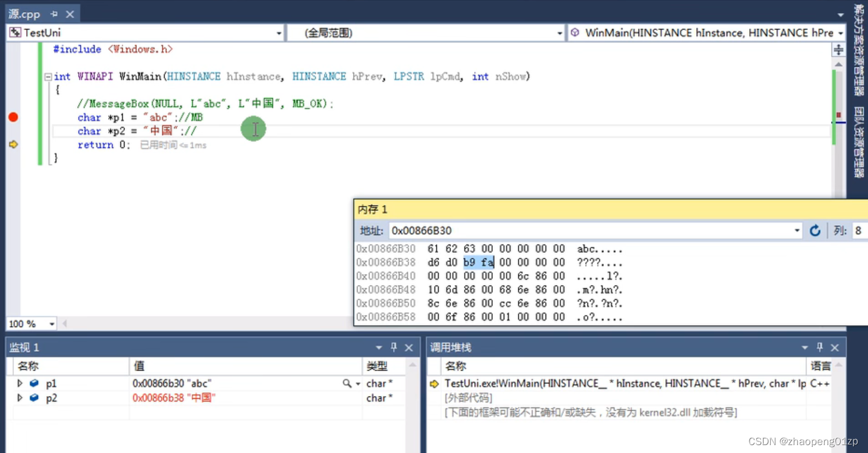Refresh the memory window automatically icon
Image resolution: width=868 pixels, height=453 pixels.
(x=815, y=230)
